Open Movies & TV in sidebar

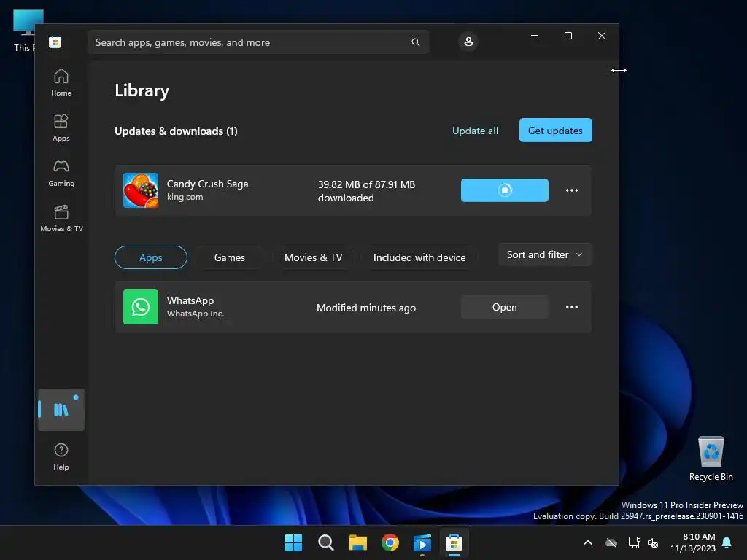61,218
